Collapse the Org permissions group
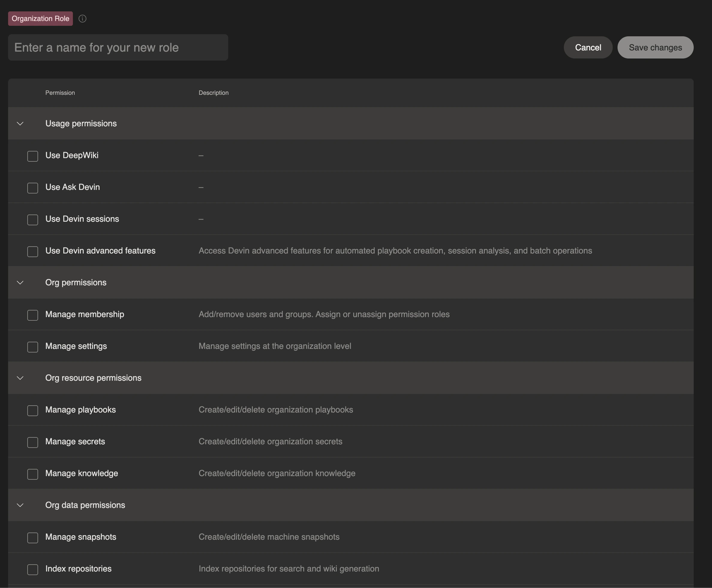 (x=20, y=283)
